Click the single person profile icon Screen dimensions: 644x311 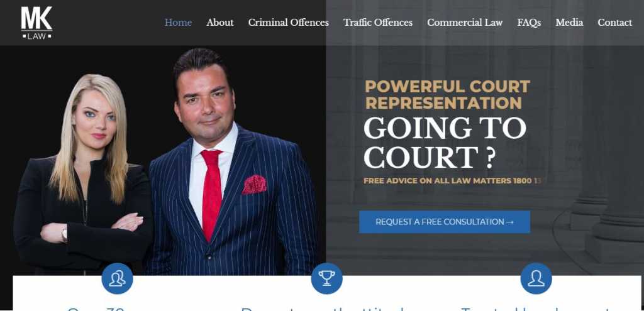(x=536, y=278)
